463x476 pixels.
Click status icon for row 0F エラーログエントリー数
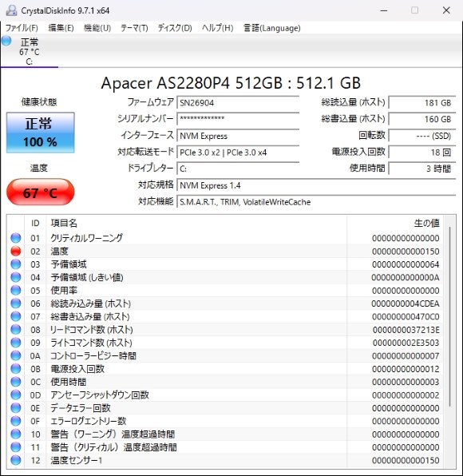click(x=16, y=421)
